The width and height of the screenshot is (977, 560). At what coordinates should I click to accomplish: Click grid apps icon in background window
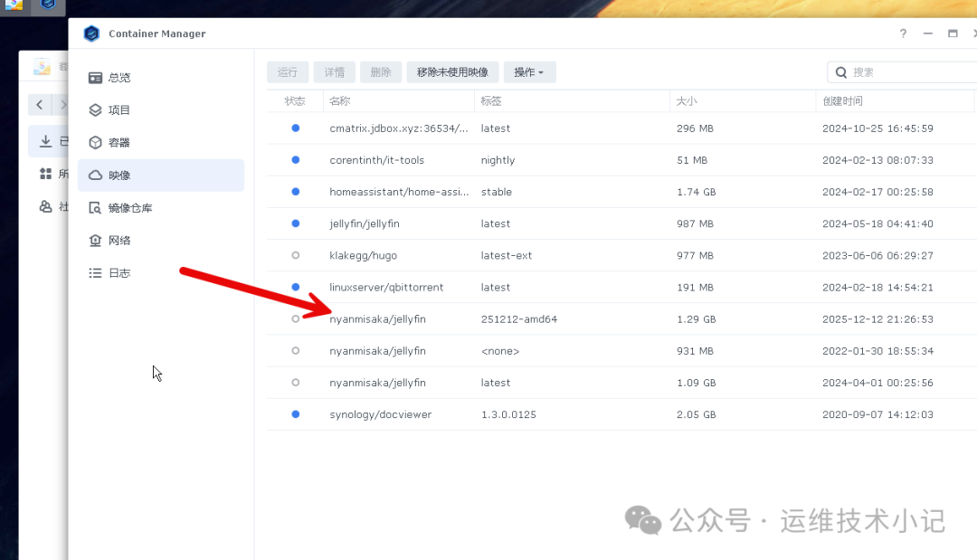(x=45, y=174)
